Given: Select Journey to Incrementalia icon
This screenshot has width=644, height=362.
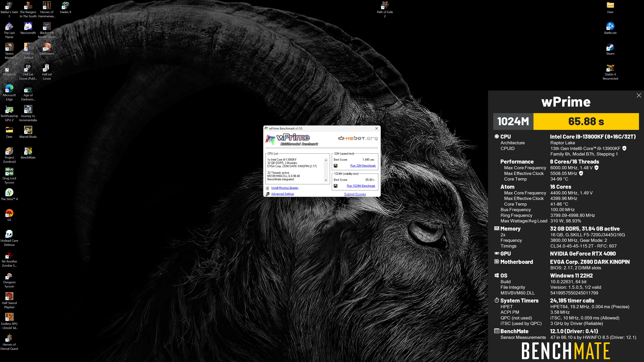Looking at the screenshot, I should click(x=28, y=113).
